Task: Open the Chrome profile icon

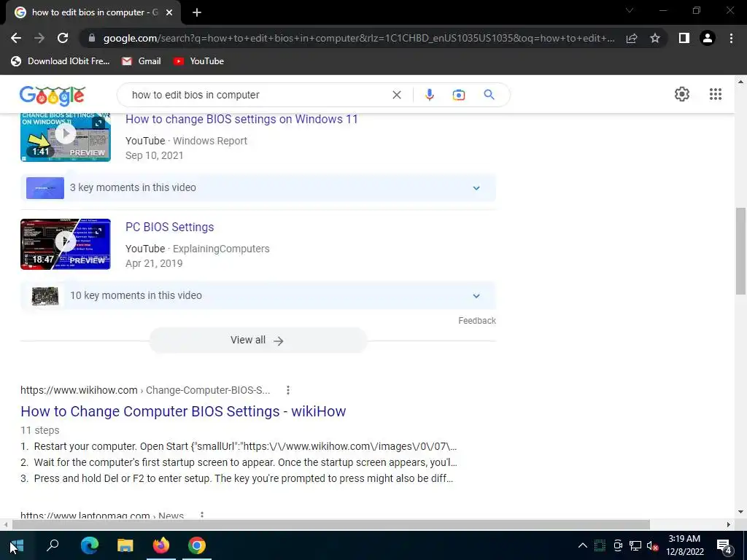Action: (708, 38)
